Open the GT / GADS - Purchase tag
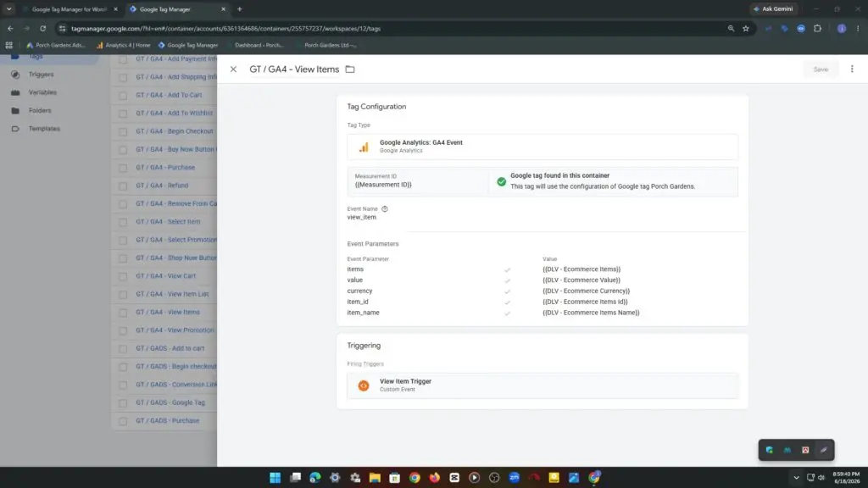This screenshot has height=488, width=868. (x=167, y=420)
